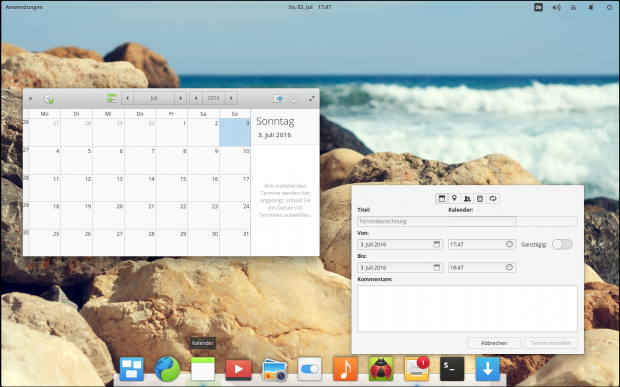Go to next year arrow beside 2016
620x387 pixels.
231,98
